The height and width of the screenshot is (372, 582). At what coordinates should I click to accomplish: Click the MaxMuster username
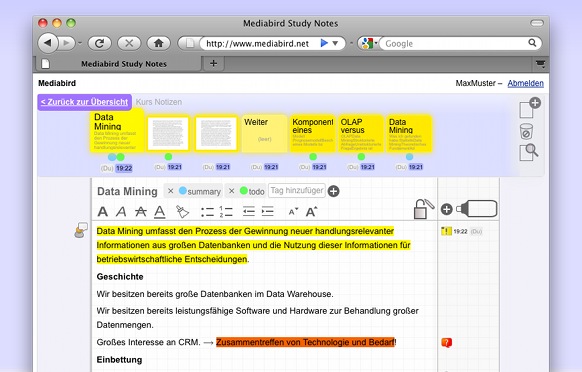point(475,83)
